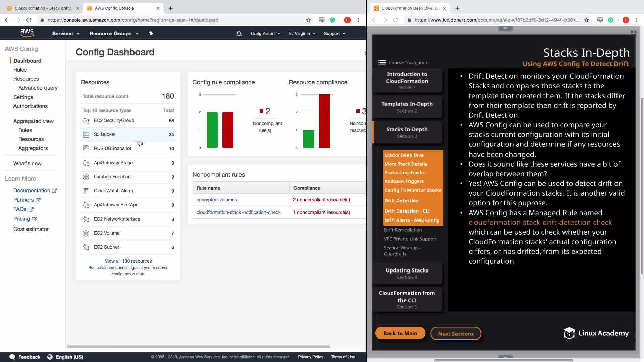Screen dimensions: 644x362
Task: Open the Course Navigation hamburger icon
Action: pos(381,62)
